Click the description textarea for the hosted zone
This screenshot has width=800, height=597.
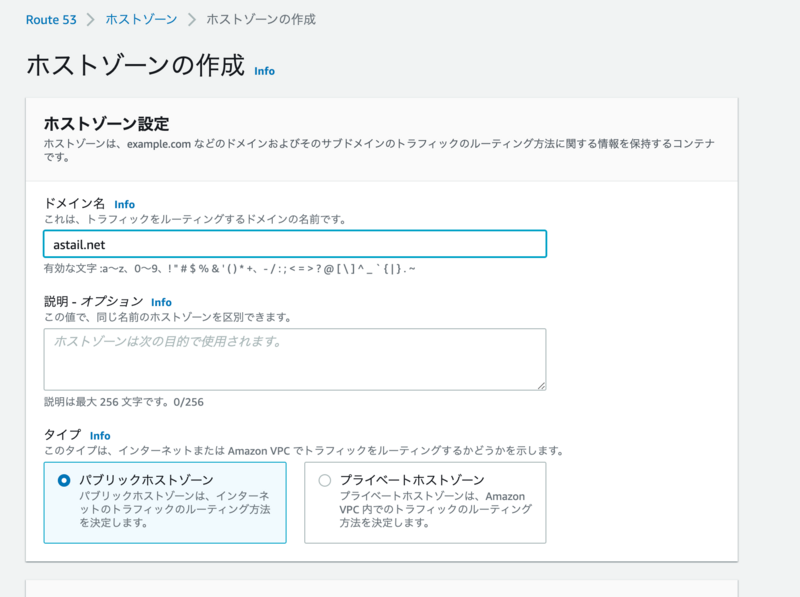pos(295,360)
